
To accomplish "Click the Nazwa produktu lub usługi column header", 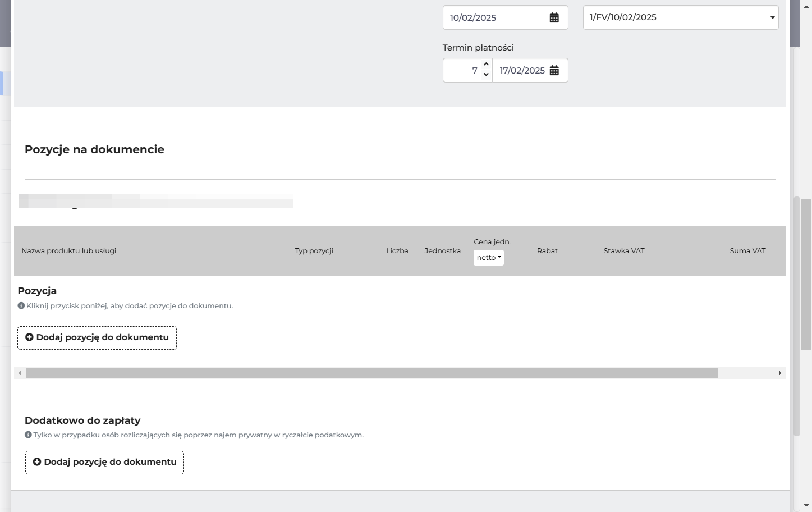I will (x=69, y=251).
